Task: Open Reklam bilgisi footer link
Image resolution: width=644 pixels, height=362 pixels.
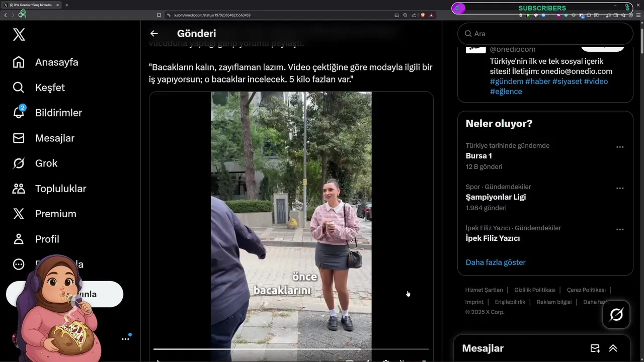Action: pyautogui.click(x=554, y=302)
